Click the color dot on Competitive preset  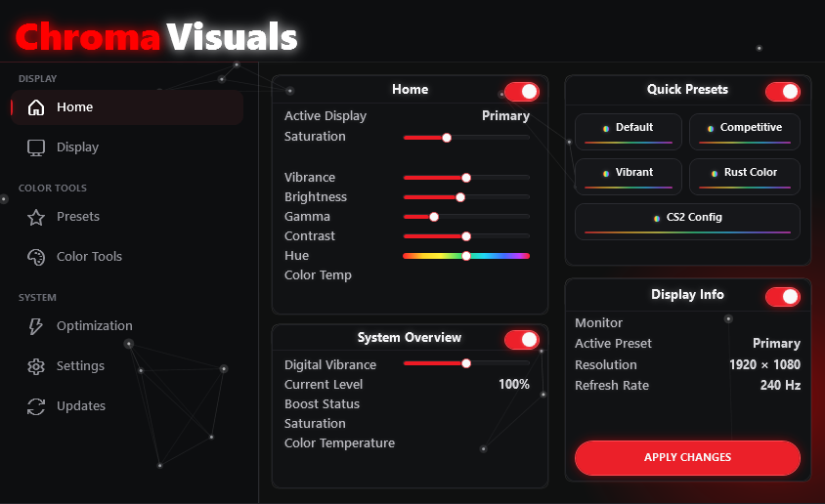[x=711, y=128]
